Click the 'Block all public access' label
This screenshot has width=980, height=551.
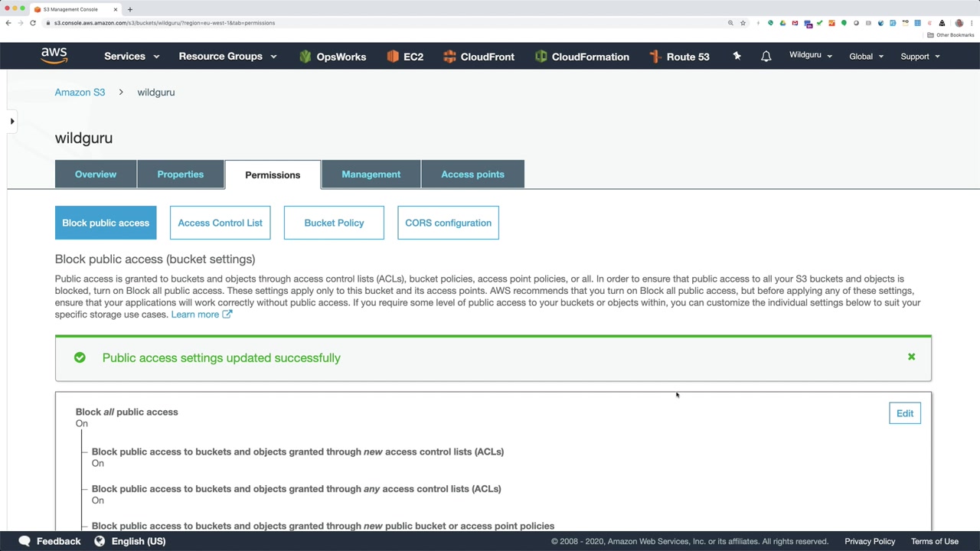click(126, 412)
